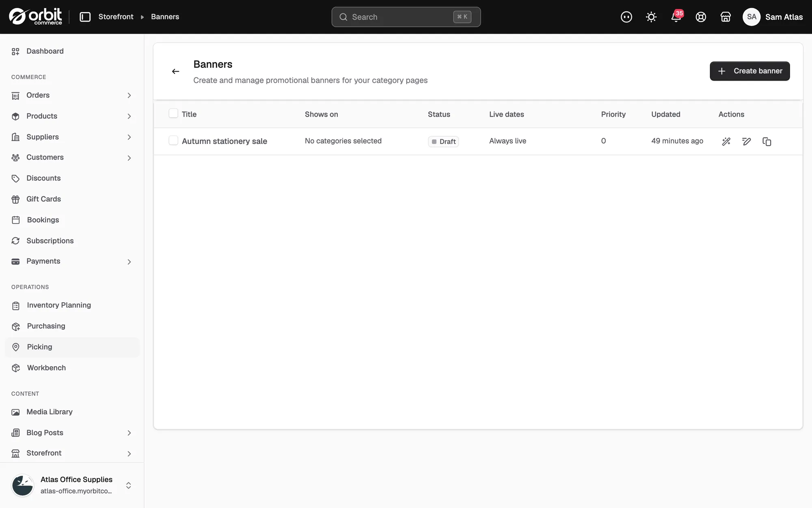Open Bookings in the sidebar
Viewport: 812px width, 508px height.
point(72,220)
